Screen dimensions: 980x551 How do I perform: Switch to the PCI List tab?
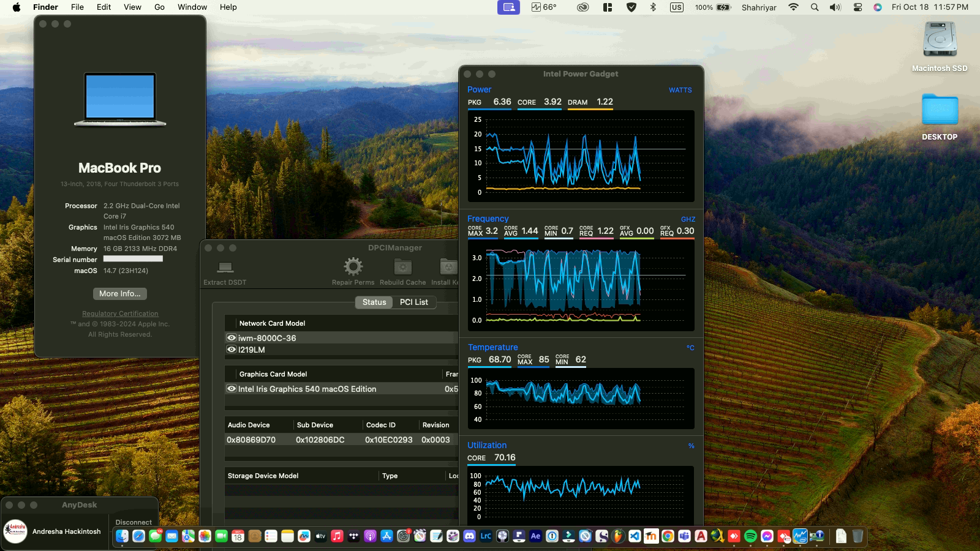pyautogui.click(x=414, y=302)
